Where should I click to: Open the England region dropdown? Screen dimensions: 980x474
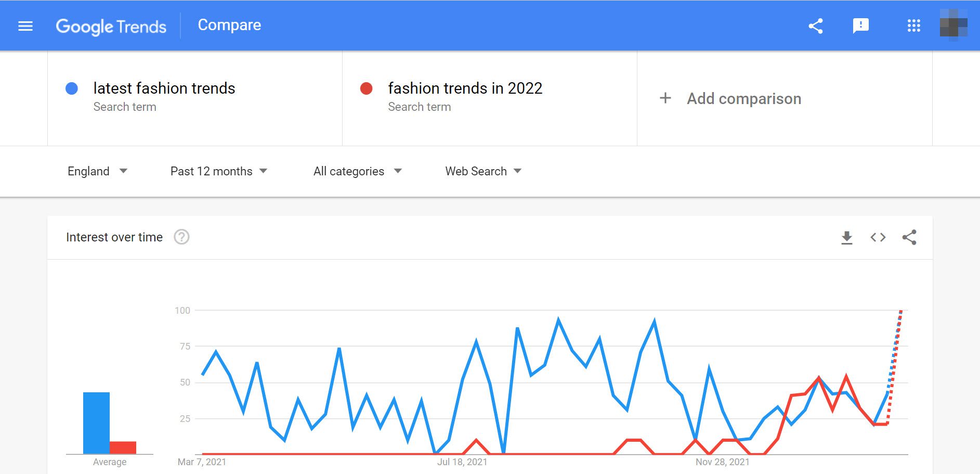coord(98,171)
